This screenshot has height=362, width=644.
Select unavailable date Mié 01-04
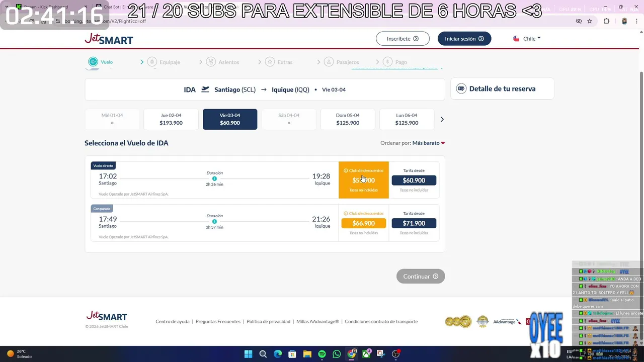(x=112, y=119)
